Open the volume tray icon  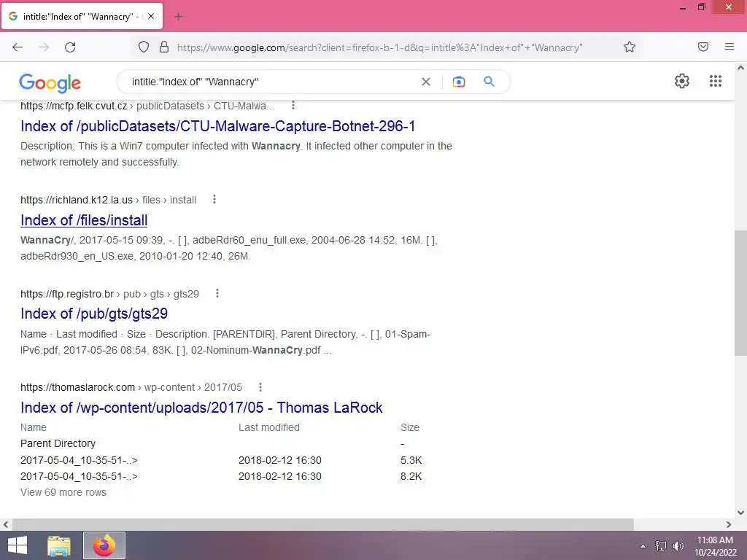pyautogui.click(x=678, y=546)
